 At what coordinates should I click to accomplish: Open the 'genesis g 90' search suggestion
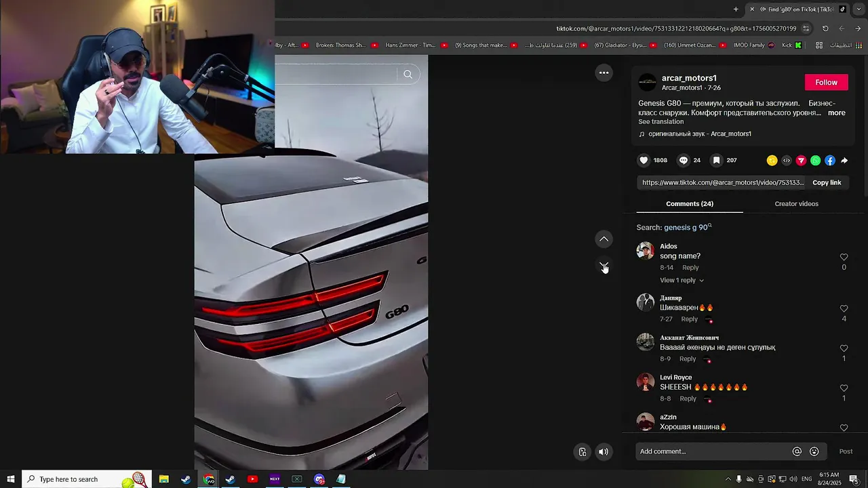[688, 228]
